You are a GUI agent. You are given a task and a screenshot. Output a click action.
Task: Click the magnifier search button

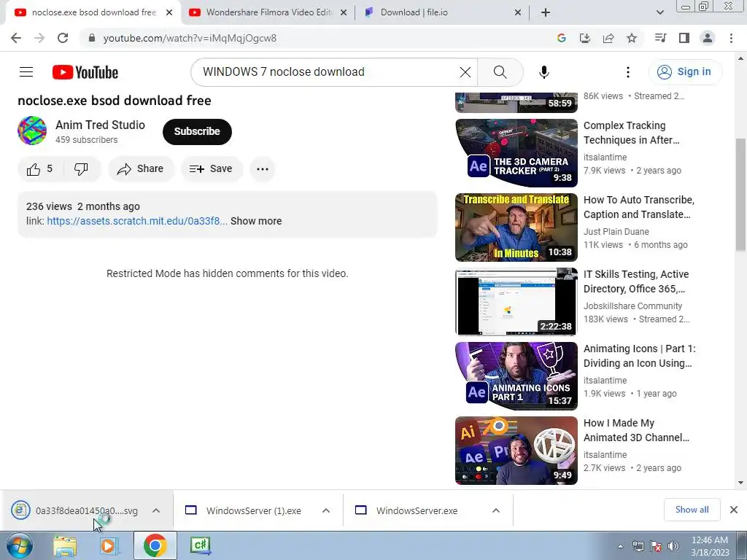click(x=500, y=72)
